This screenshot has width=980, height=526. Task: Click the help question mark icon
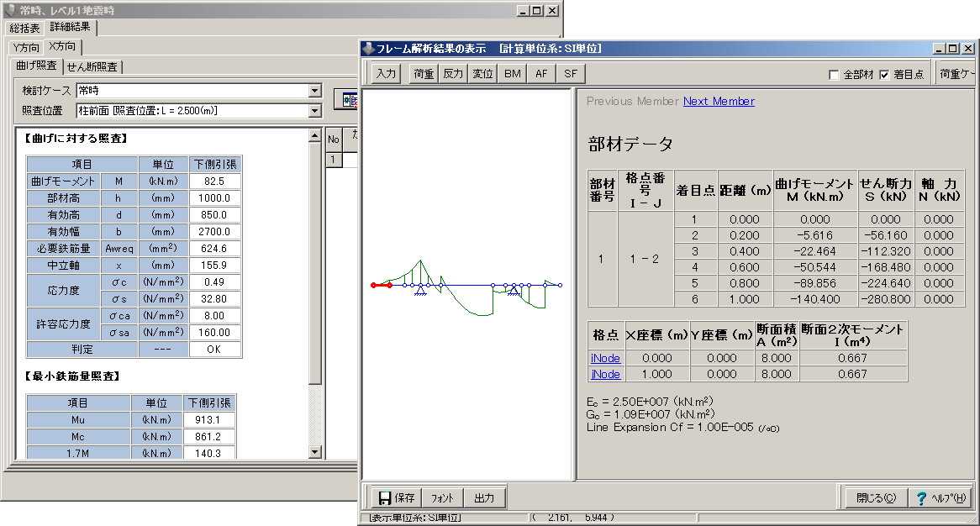coord(921,498)
